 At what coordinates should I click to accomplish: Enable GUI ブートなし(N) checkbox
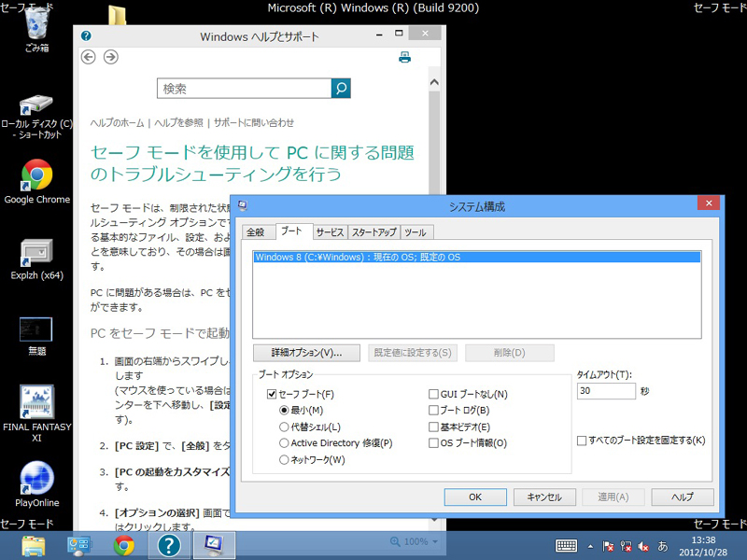(x=433, y=394)
